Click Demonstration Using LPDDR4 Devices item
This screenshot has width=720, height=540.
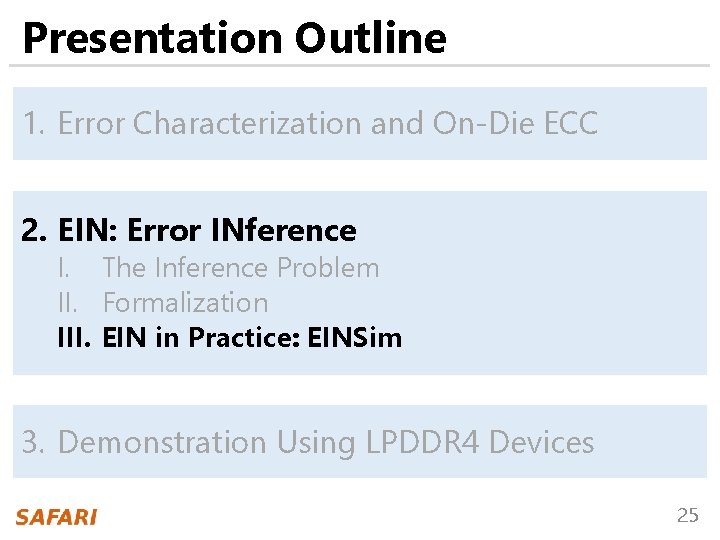point(326,442)
